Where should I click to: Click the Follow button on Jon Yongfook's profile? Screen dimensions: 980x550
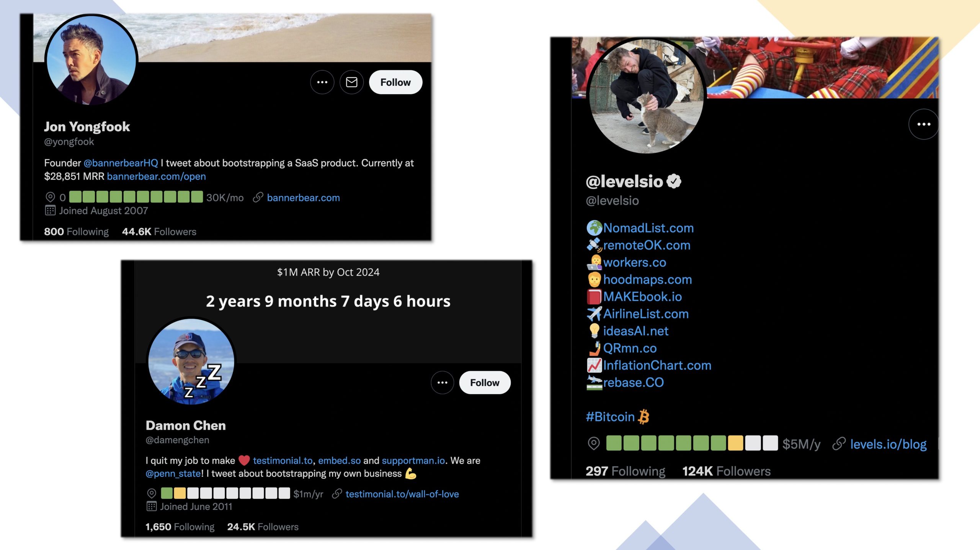click(395, 82)
